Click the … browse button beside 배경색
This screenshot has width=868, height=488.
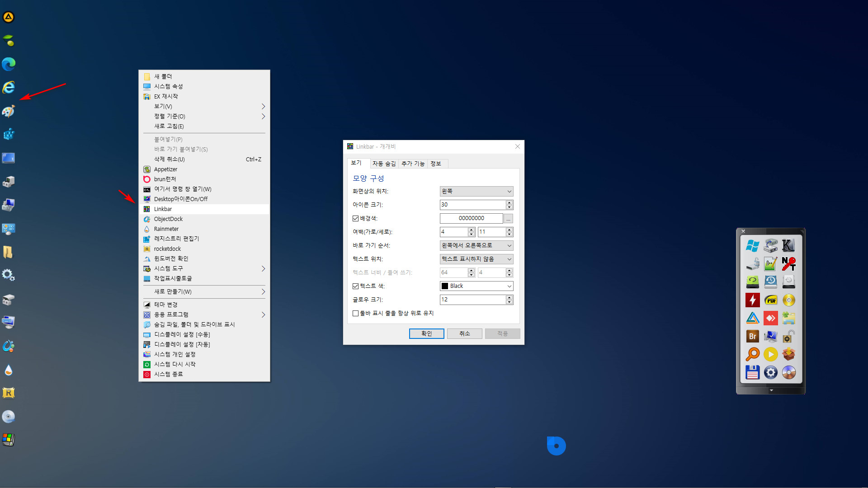coord(509,219)
